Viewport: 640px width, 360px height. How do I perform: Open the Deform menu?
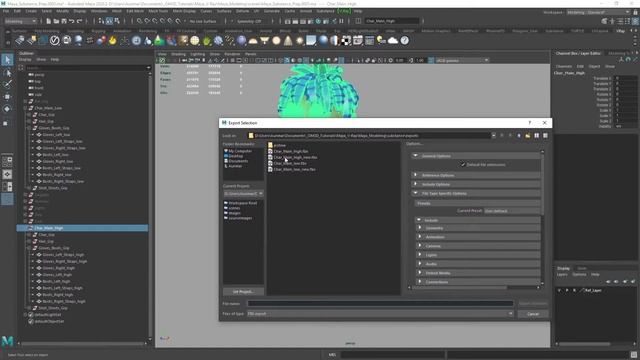(x=242, y=11)
